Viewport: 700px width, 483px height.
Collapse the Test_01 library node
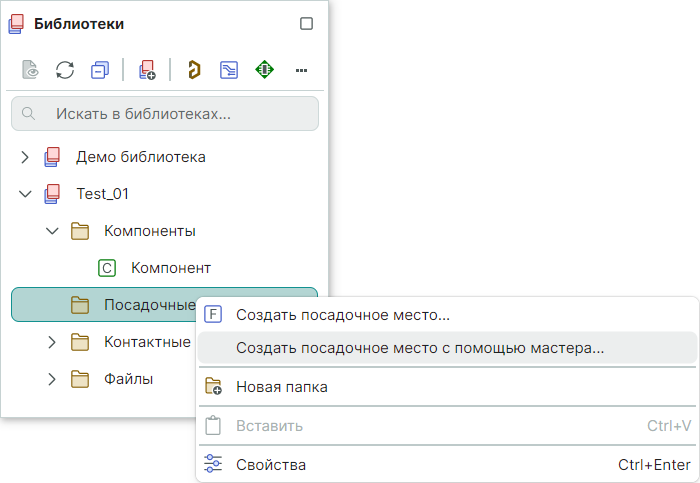(26, 194)
